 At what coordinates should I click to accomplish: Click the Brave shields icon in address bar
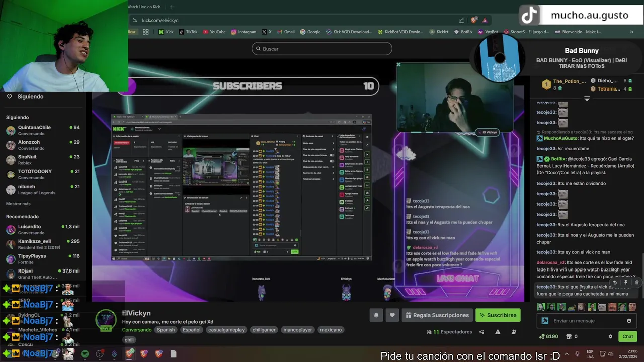click(x=474, y=20)
